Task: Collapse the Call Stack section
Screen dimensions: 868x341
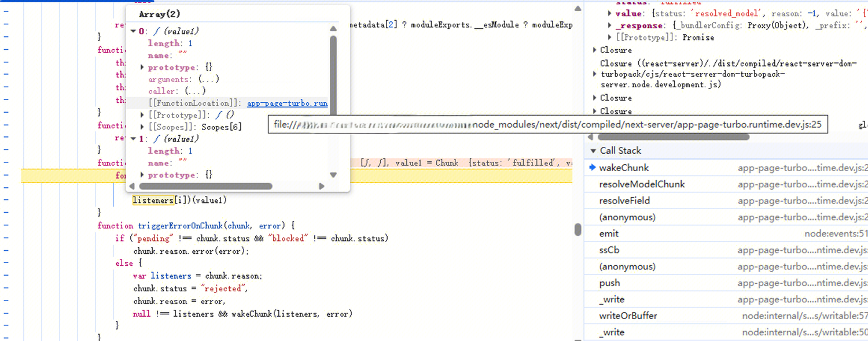Action: click(593, 151)
